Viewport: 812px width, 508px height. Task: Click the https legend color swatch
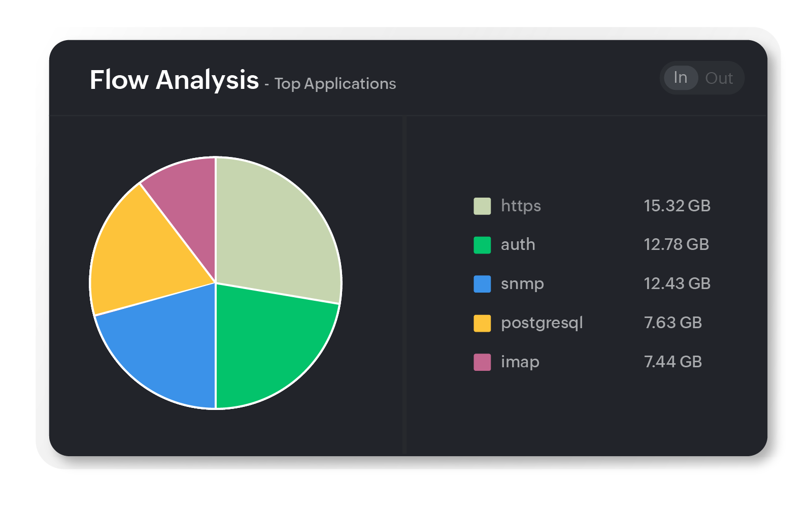click(x=482, y=206)
